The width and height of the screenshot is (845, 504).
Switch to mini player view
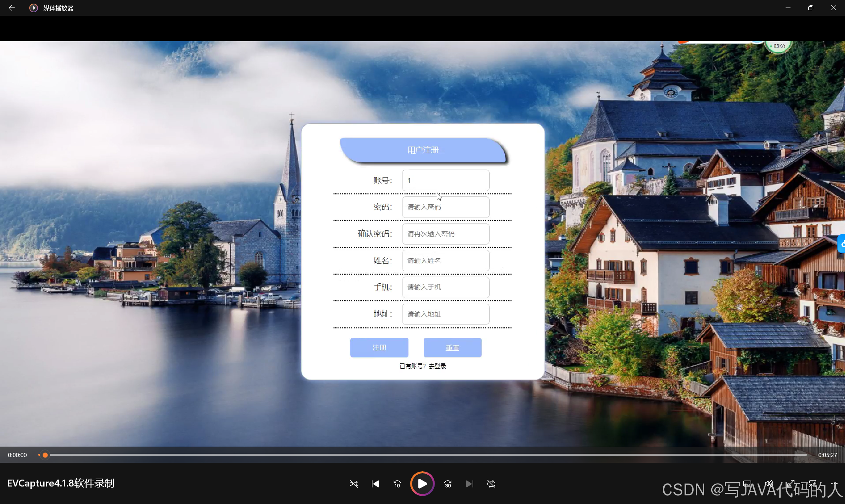pyautogui.click(x=813, y=483)
